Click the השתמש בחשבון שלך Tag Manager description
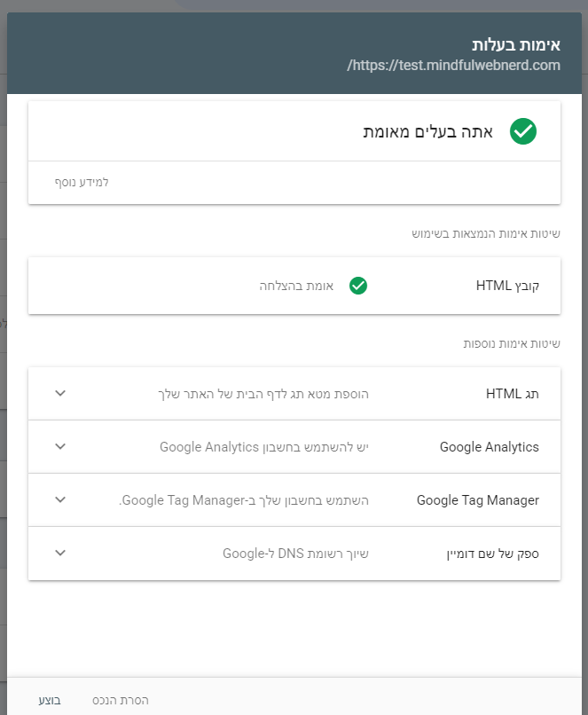The image size is (588, 715). click(244, 500)
